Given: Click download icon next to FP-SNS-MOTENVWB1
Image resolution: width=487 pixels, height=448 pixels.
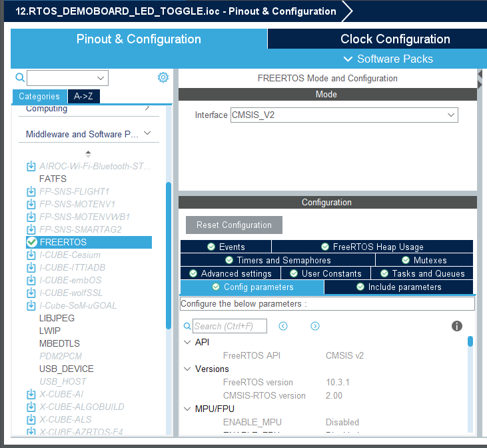Looking at the screenshot, I should point(31,217).
